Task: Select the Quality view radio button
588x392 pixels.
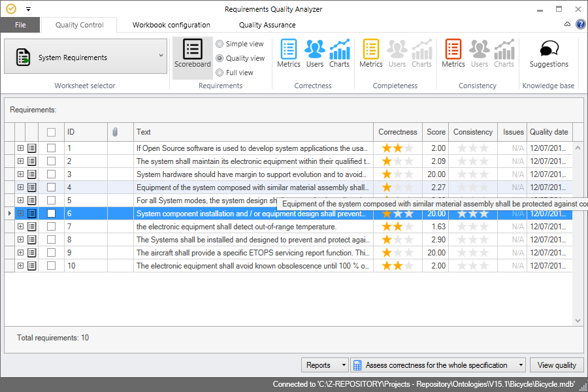Action: 220,58
